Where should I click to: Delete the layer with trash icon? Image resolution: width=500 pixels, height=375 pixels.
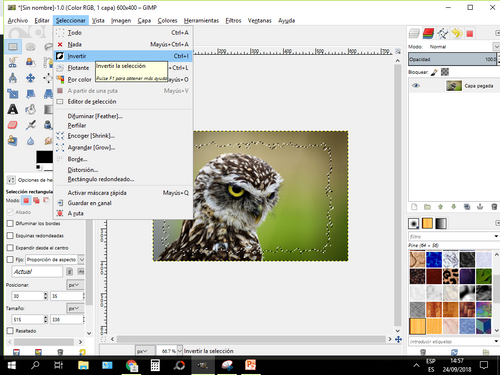click(494, 207)
